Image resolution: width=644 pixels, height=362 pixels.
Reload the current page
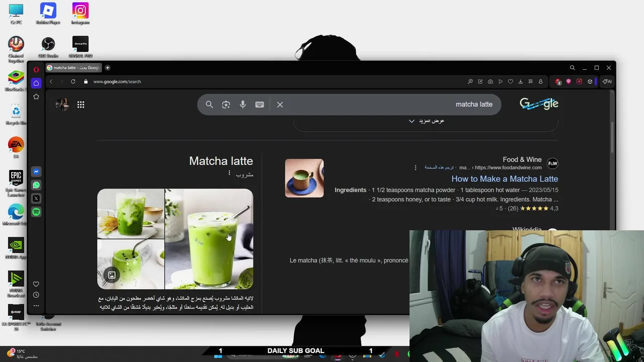coord(73,81)
